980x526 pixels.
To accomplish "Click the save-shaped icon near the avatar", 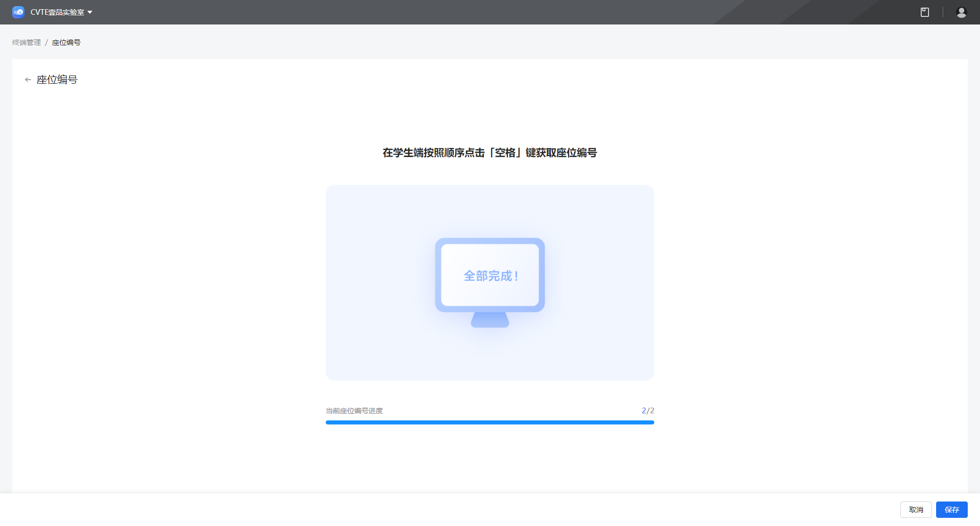I will coord(925,12).
